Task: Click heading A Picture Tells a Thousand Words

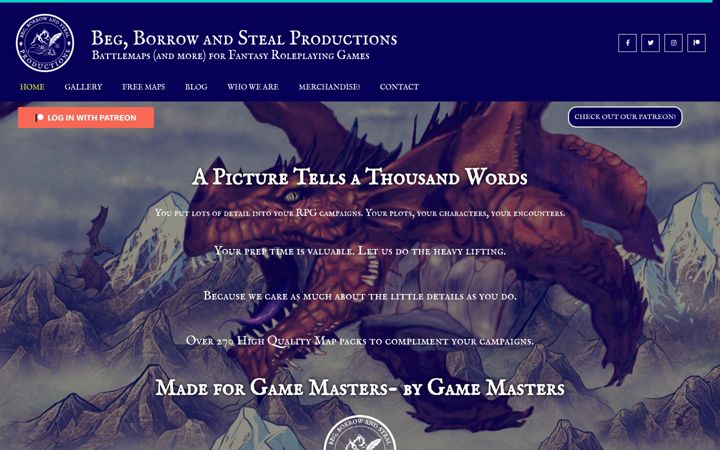Action: tap(360, 177)
